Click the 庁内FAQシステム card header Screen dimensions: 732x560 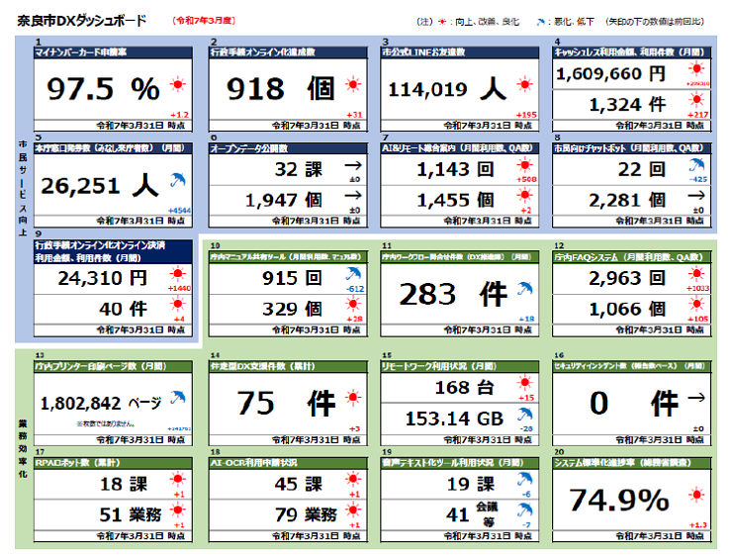tap(632, 257)
